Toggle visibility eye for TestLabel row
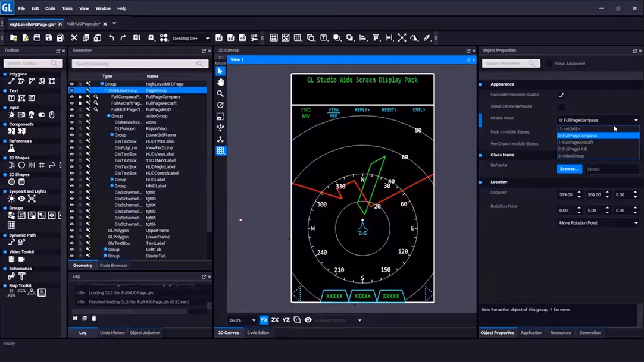Image resolution: width=644 pixels, height=362 pixels. click(x=72, y=243)
